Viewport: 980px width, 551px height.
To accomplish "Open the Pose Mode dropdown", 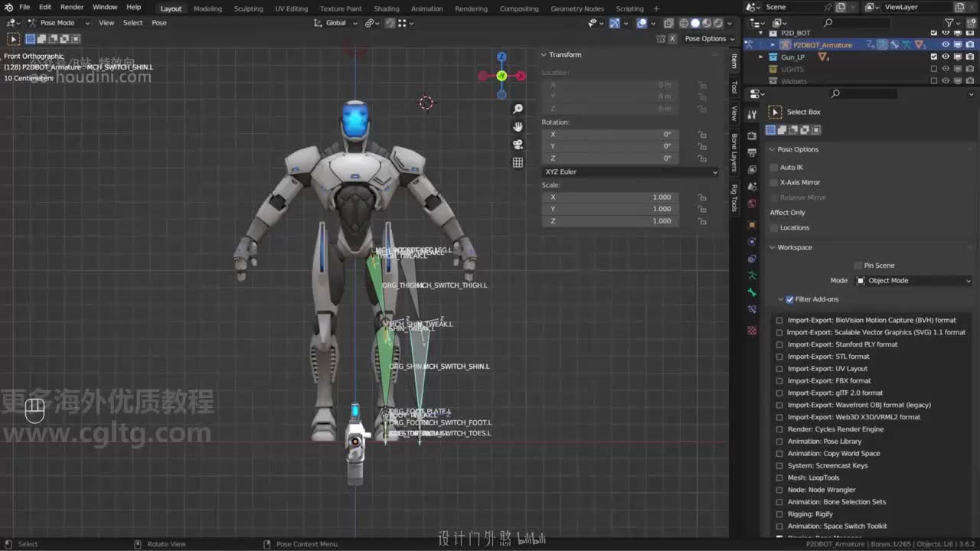I will click(x=58, y=23).
